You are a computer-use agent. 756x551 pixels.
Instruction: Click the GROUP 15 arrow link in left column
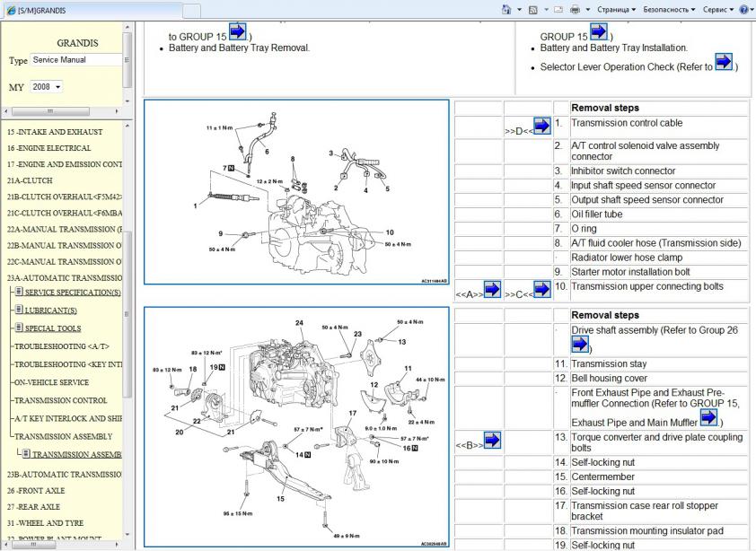pyautogui.click(x=237, y=31)
